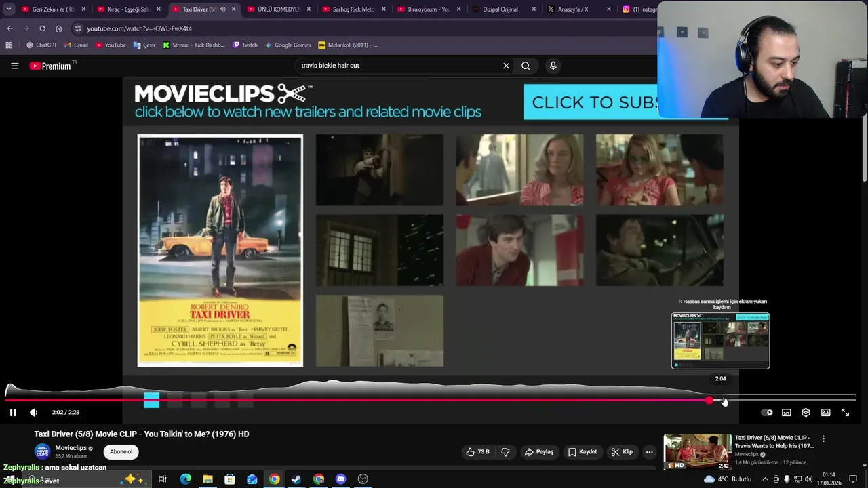Like the video with the thumbs-up button
This screenshot has height=488, width=868.
pyautogui.click(x=478, y=452)
